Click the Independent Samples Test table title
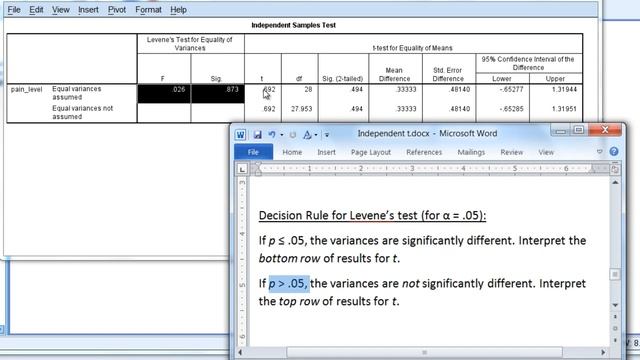 [x=293, y=25]
